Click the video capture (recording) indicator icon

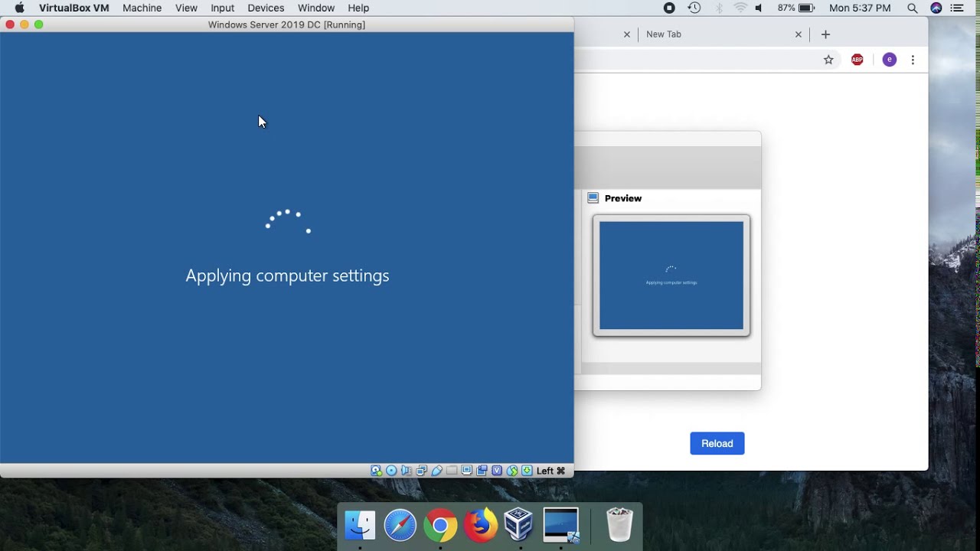[x=482, y=471]
